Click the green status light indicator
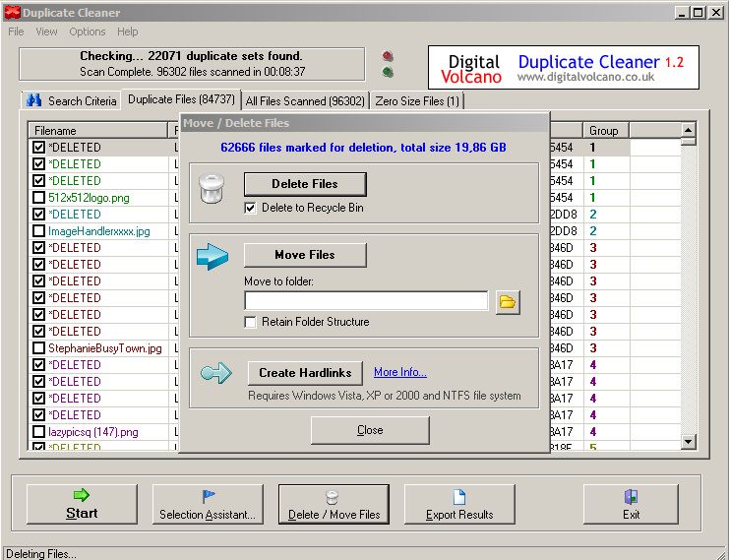The image size is (729, 560). click(388, 72)
